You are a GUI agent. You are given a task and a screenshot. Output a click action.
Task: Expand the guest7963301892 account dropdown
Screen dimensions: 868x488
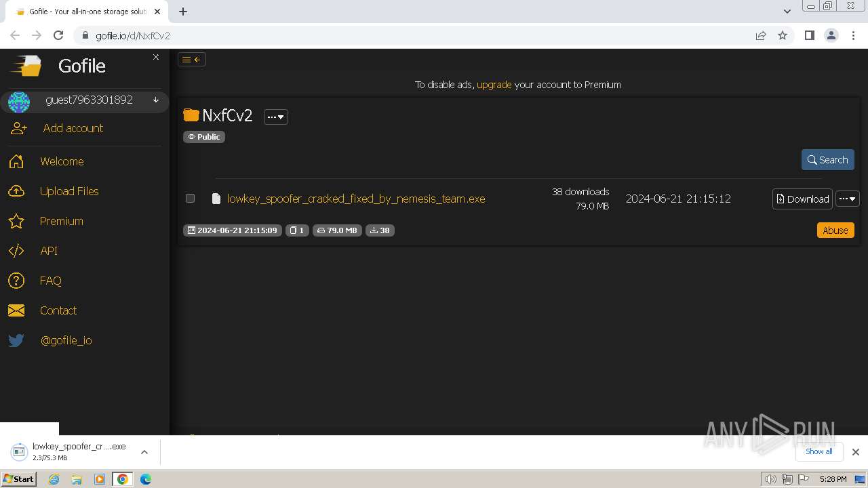(156, 100)
